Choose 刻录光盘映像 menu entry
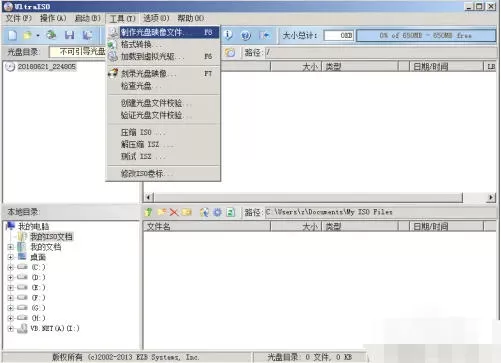501x363 pixels. tap(163, 74)
